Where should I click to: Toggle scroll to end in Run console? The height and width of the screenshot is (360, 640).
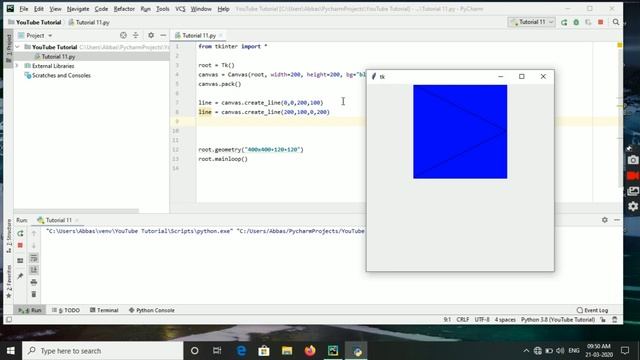tap(34, 270)
